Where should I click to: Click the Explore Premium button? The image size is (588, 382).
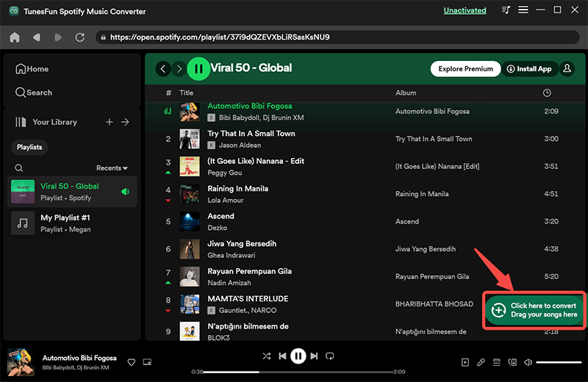pyautogui.click(x=465, y=69)
